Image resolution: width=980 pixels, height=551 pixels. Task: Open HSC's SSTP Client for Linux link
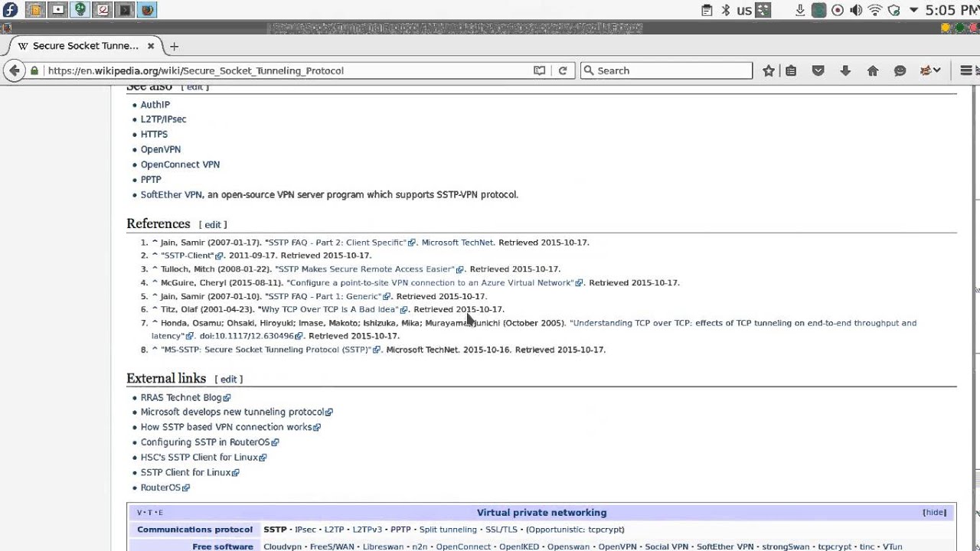tap(204, 458)
